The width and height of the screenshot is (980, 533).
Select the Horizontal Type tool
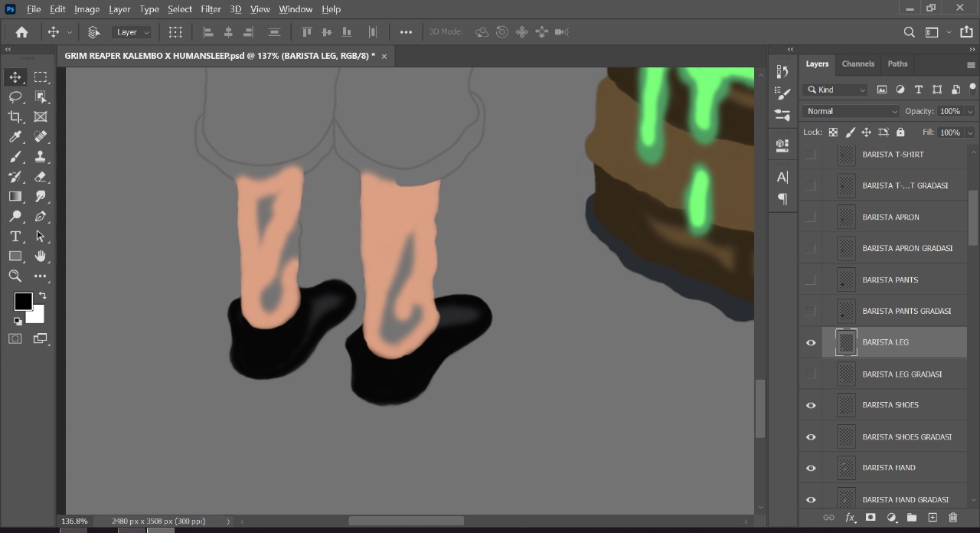(x=15, y=237)
